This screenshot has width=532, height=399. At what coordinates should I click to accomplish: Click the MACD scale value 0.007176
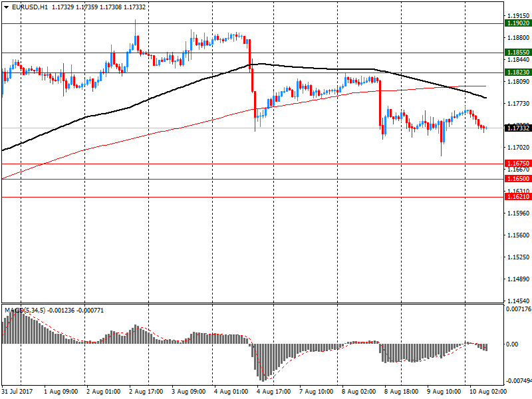(519, 309)
